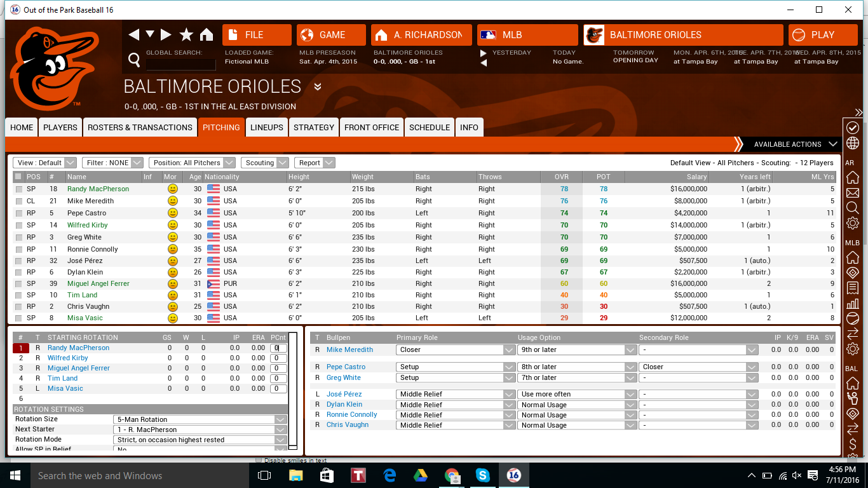Switch to the LINEUPS tab
Screen dimensions: 868x488
point(266,127)
